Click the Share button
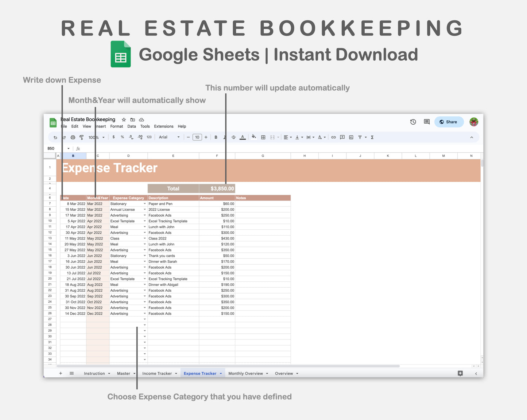 tap(449, 122)
